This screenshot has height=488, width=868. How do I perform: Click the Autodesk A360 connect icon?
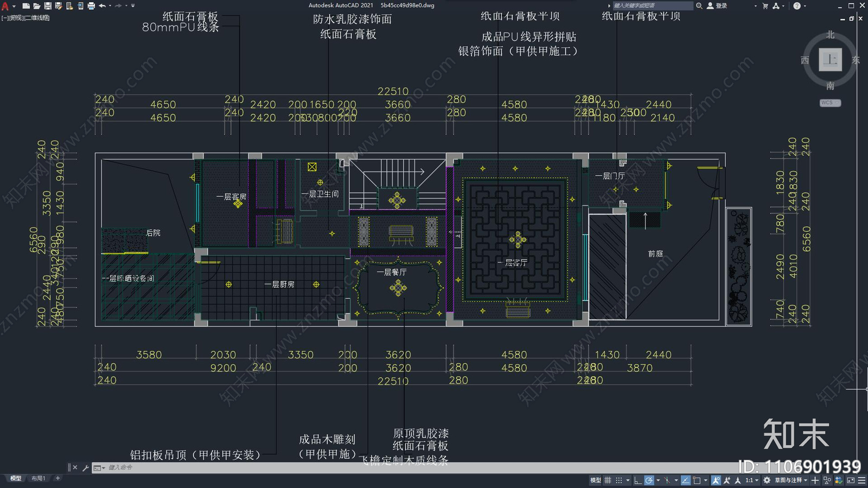(776, 5)
